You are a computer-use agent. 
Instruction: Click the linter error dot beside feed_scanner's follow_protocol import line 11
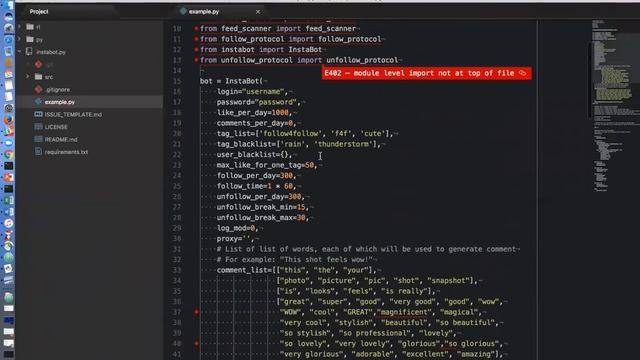click(196, 39)
